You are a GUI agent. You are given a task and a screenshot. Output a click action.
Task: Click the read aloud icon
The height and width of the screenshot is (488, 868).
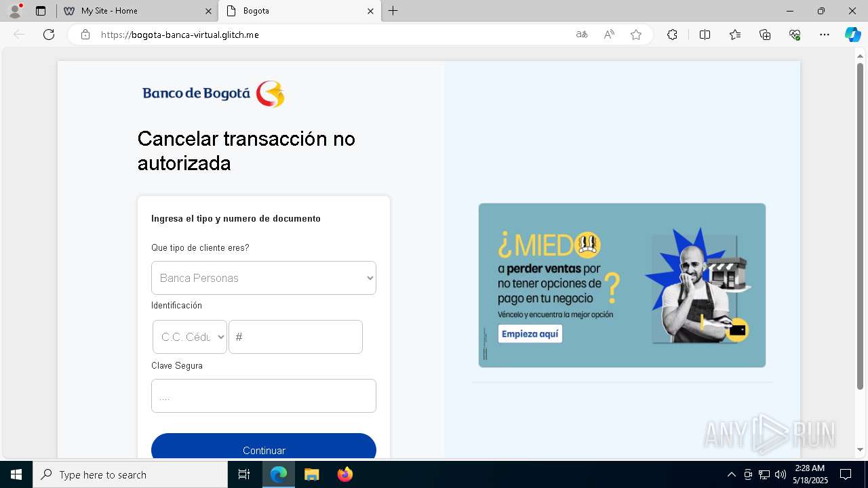click(609, 35)
